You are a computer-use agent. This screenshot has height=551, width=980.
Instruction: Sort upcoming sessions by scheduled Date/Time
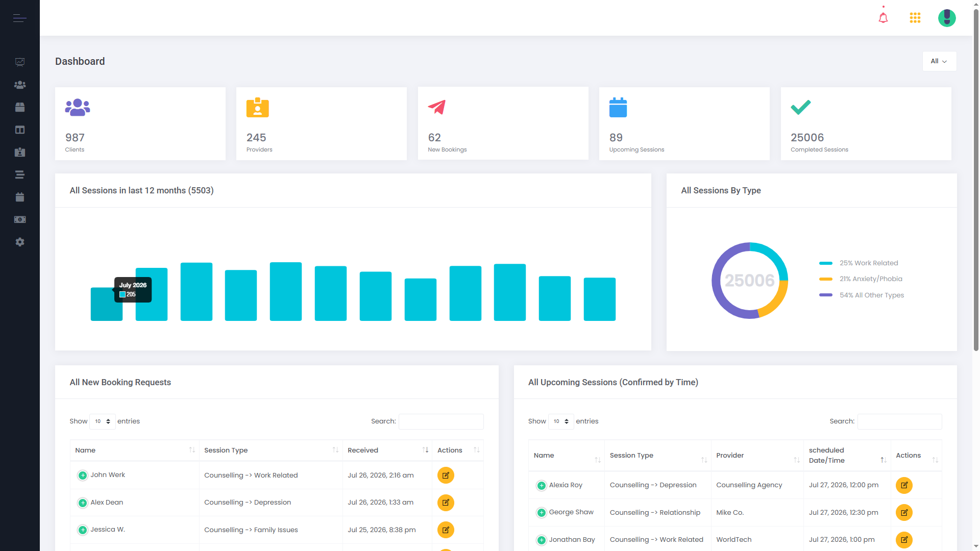click(847, 455)
